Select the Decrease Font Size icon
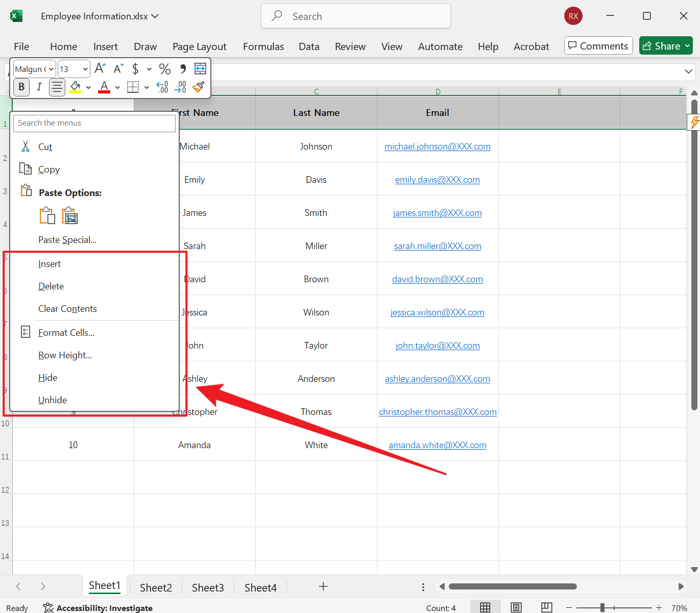The height and width of the screenshot is (613, 700). click(x=117, y=68)
